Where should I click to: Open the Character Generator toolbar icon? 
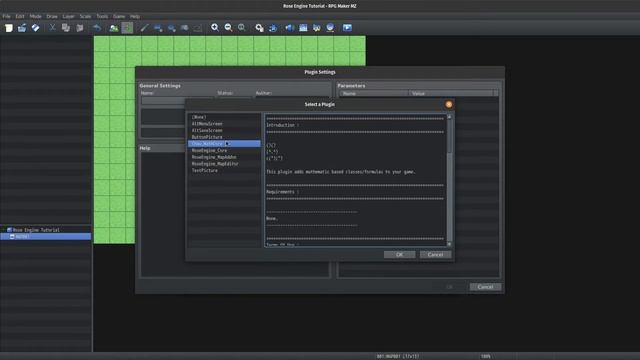tap(316, 28)
